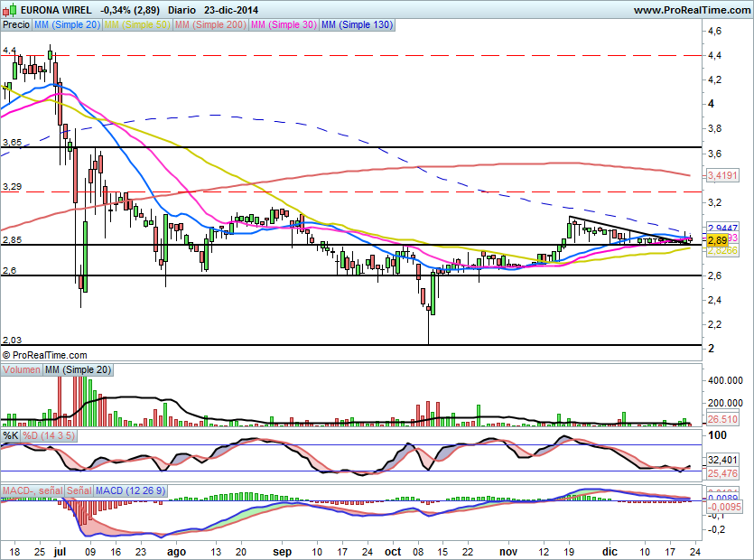Select the MACD-, señal histogram label
Viewport: 754px width, 560px height.
(x=33, y=490)
